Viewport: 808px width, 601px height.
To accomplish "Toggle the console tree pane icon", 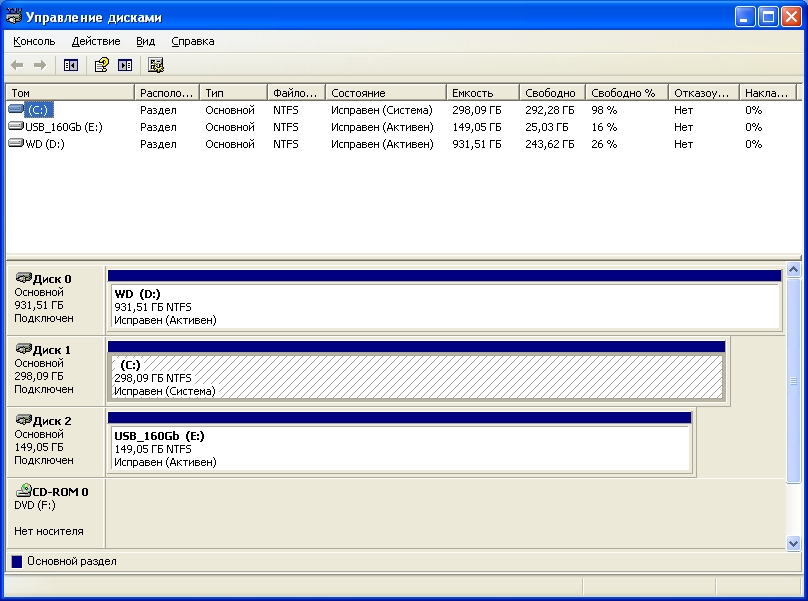I will 71,65.
